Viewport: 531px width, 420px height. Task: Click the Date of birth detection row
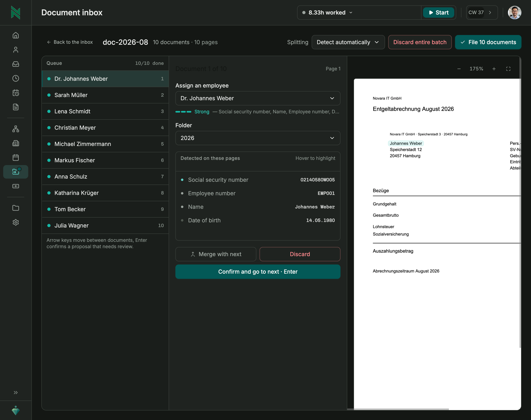coord(258,220)
